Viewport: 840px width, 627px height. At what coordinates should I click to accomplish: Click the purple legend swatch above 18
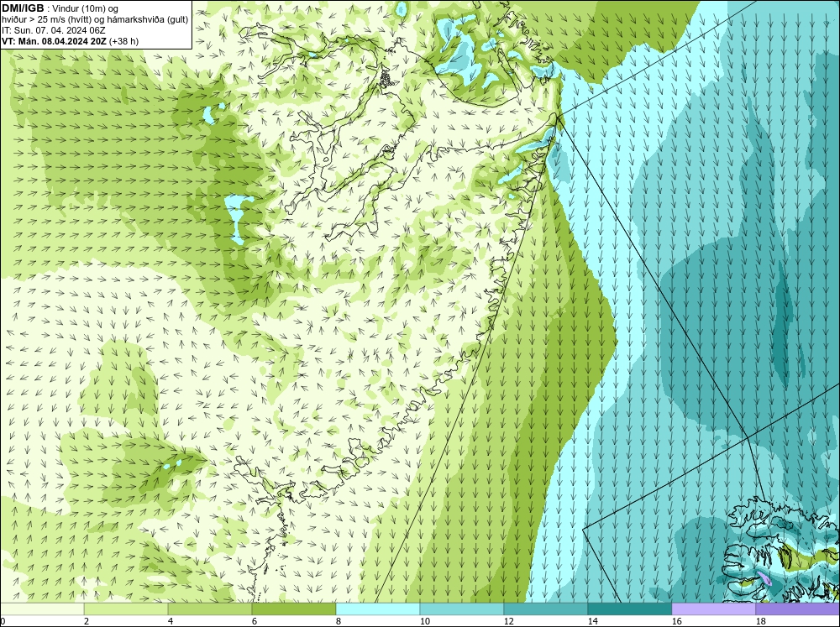click(x=798, y=609)
